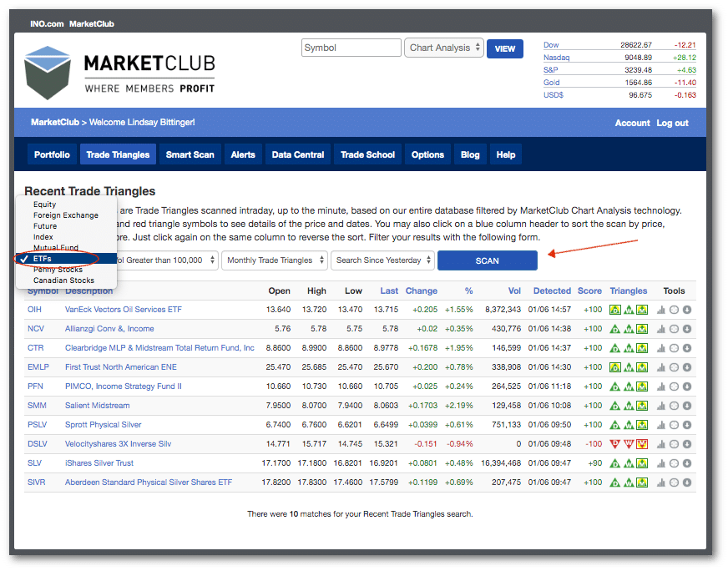Click the monthly triangle icon for CTR
The height and width of the screenshot is (571, 728).
click(642, 348)
